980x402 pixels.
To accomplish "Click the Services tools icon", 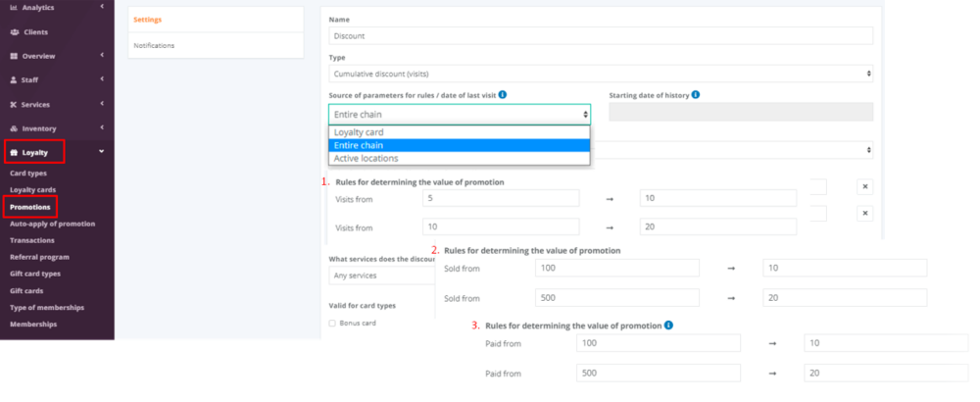I will (14, 105).
